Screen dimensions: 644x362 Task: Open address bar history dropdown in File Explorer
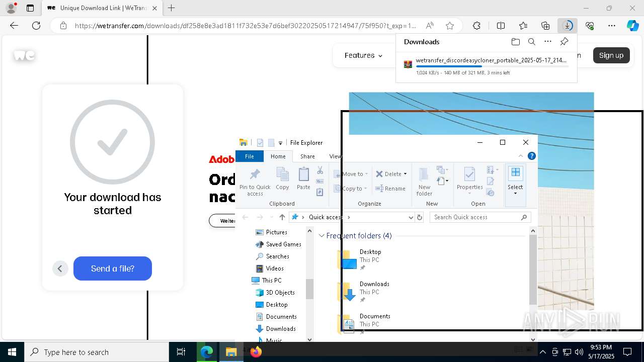[411, 217]
